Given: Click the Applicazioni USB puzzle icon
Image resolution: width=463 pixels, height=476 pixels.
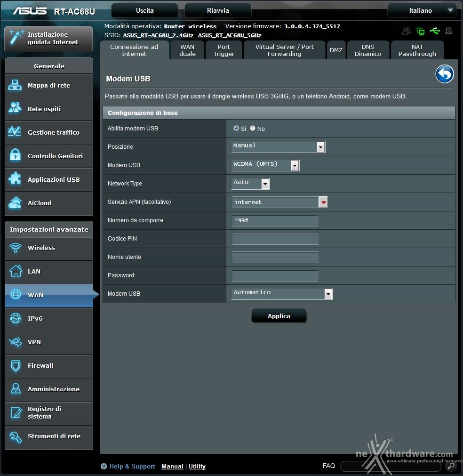Looking at the screenshot, I should pos(15,178).
